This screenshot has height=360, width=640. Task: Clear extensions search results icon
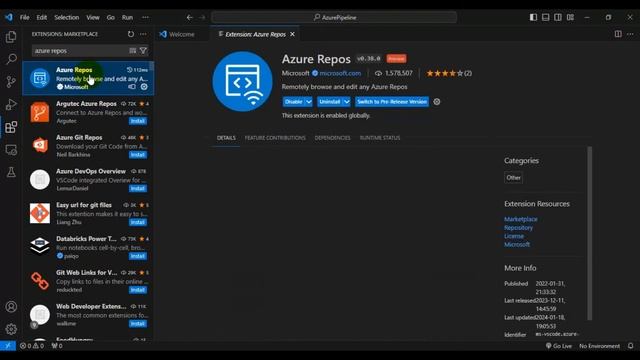[x=133, y=51]
